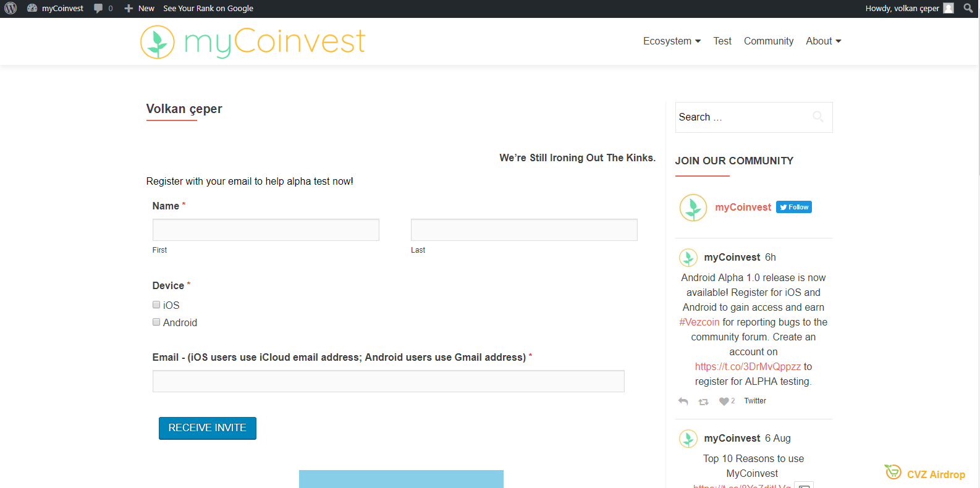This screenshot has height=488, width=980.
Task: Expand the About dropdown menu
Action: point(824,41)
